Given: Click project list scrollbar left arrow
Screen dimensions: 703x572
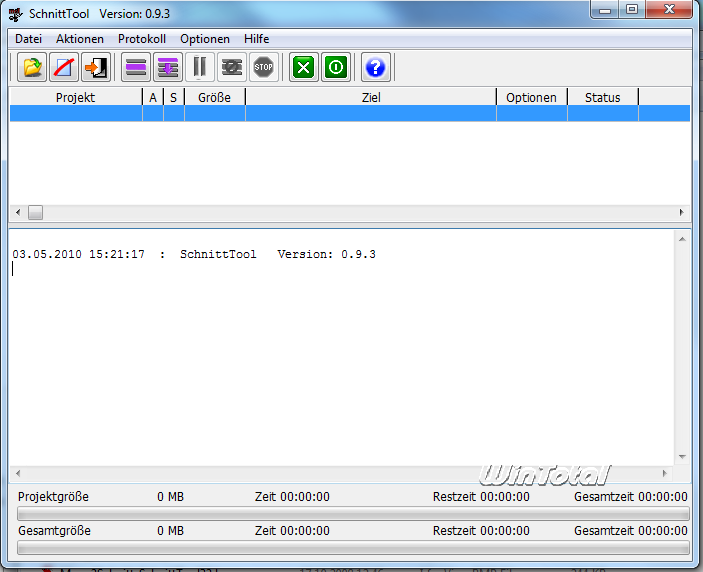Looking at the screenshot, I should [18, 212].
